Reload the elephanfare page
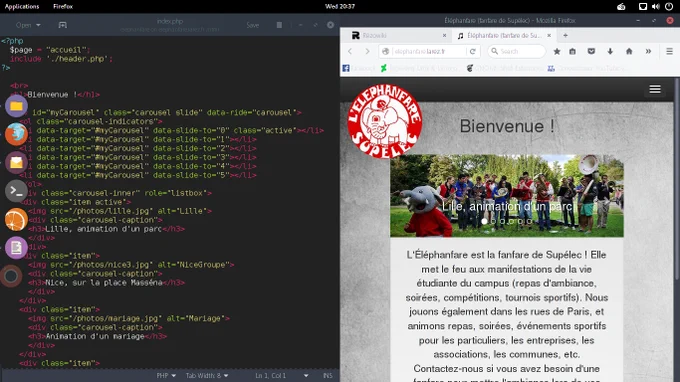Screen dimensions: 680x382 click(x=473, y=51)
